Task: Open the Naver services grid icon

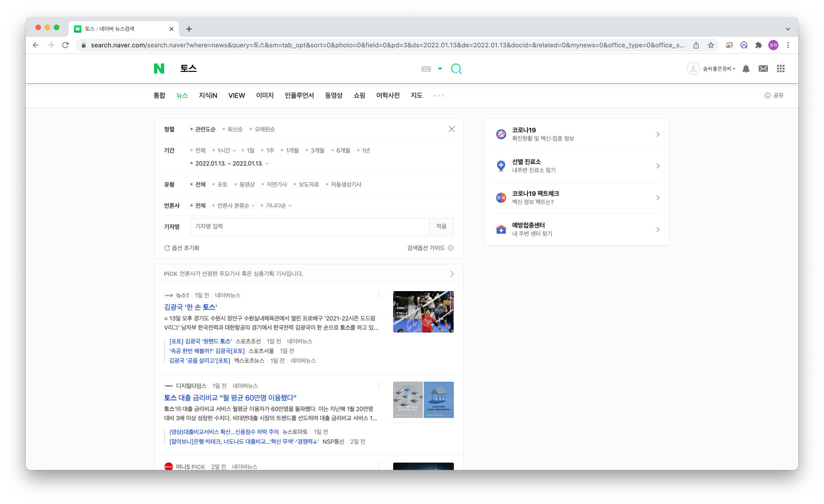Action: tap(781, 69)
